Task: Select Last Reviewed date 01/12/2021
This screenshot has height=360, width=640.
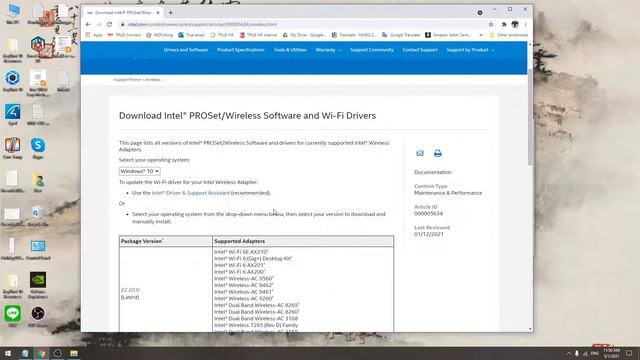Action: (429, 234)
